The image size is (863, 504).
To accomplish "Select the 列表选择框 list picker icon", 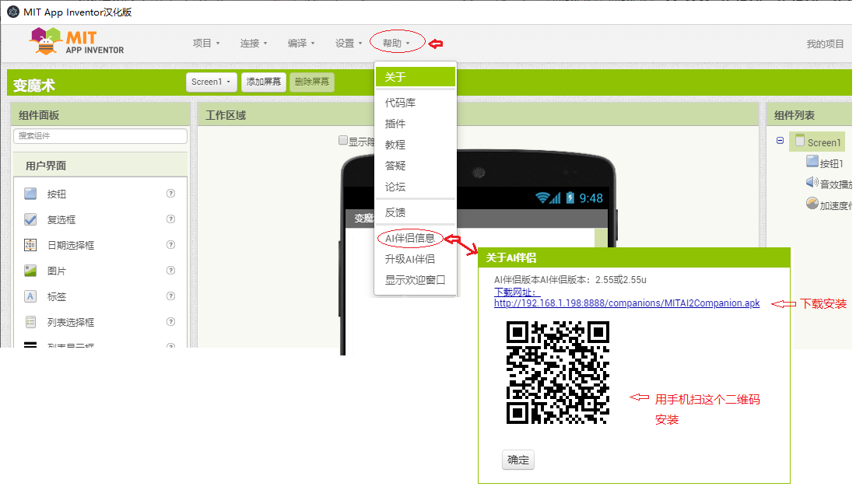I will pos(31,322).
